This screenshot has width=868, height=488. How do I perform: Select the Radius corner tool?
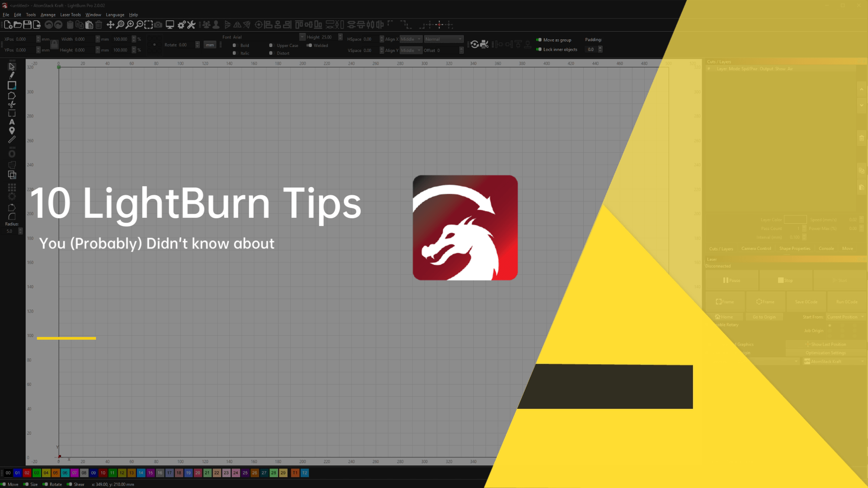tap(12, 216)
